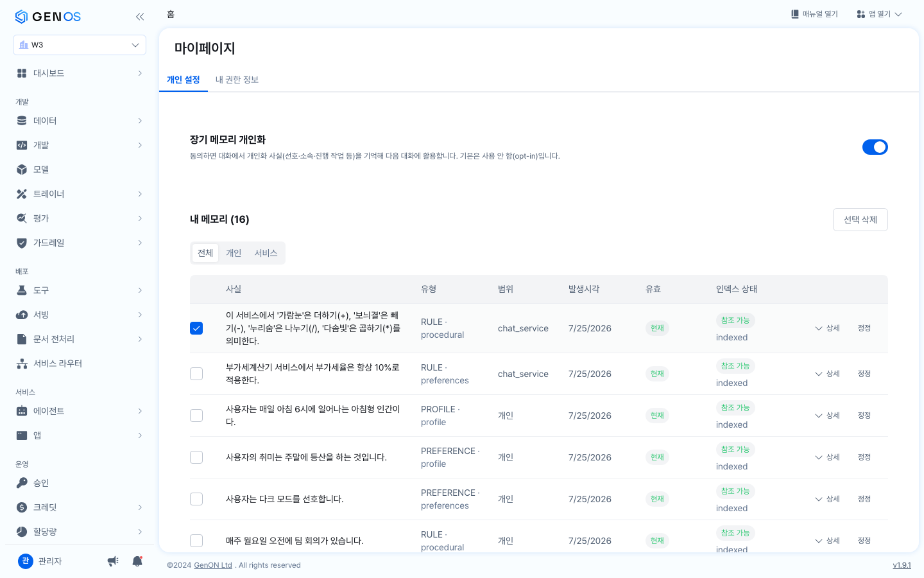
Task: Click the 도구 stamp icon
Action: 22,290
